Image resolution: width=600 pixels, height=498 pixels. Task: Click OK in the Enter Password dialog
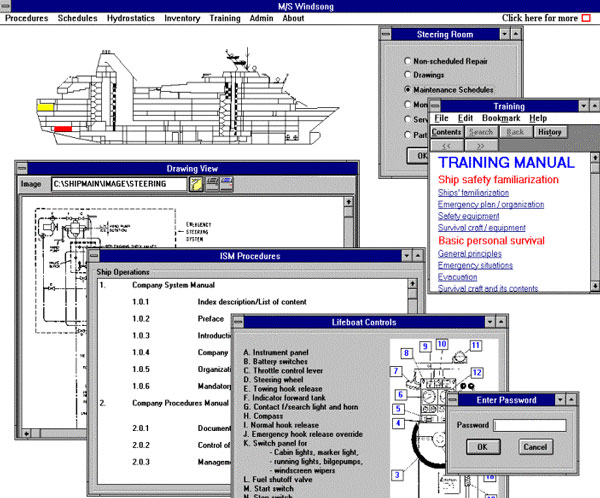click(x=483, y=447)
